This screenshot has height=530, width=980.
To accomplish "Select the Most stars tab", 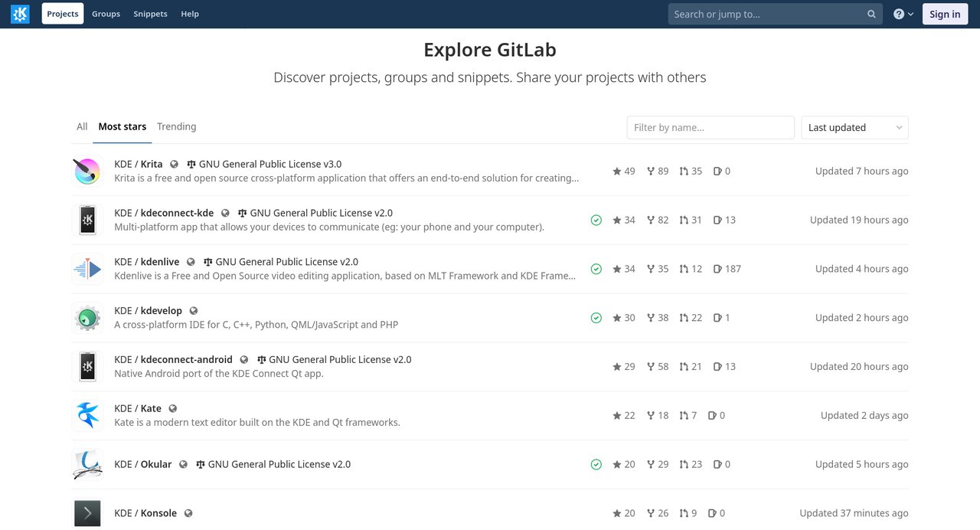I will 122,126.
